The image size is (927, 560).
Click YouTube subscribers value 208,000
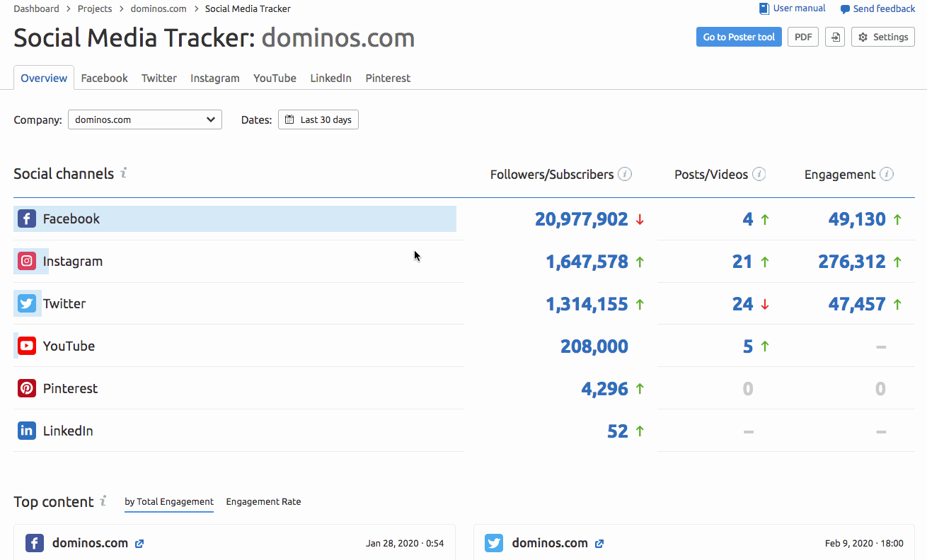594,346
